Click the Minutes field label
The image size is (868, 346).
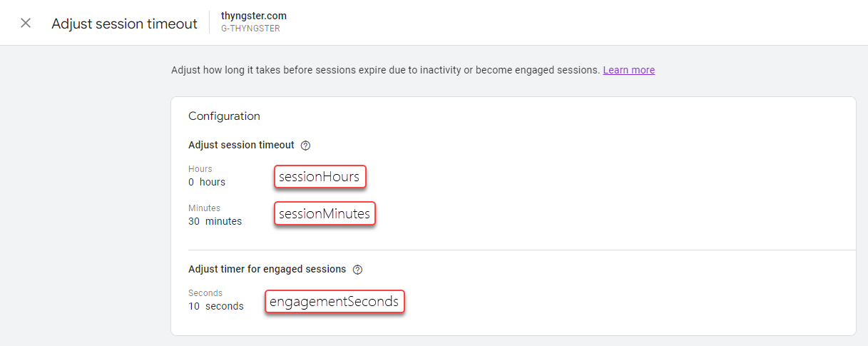click(204, 208)
